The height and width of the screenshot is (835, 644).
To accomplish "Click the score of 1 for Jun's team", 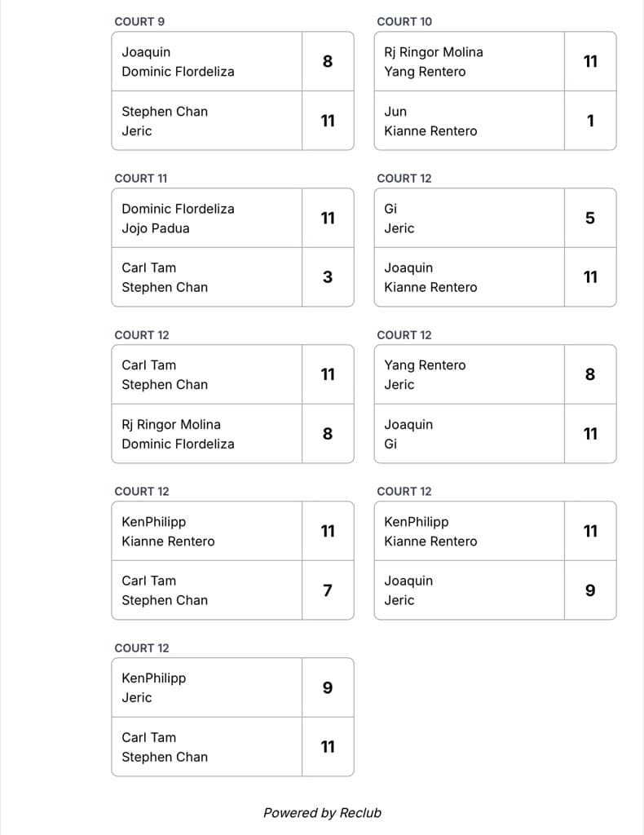I will pyautogui.click(x=590, y=121).
